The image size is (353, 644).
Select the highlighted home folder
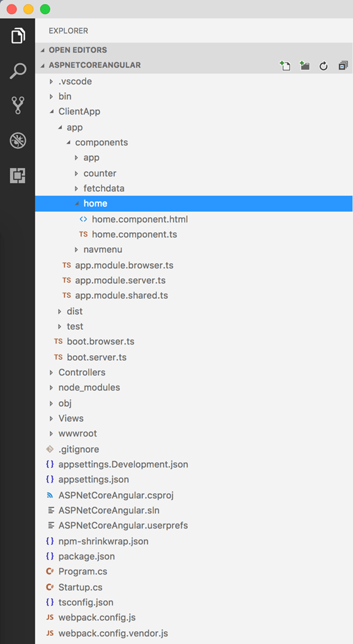point(194,203)
